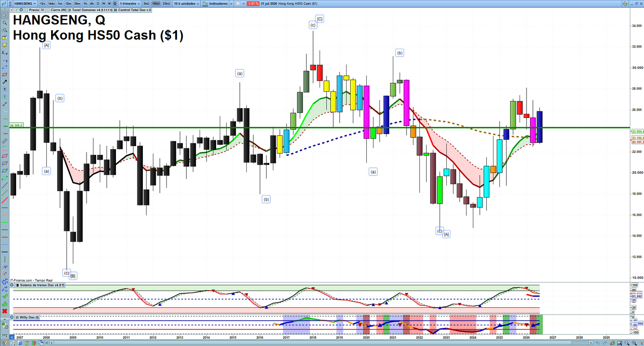Select the red ellipse drawing tool

click(x=4, y=156)
